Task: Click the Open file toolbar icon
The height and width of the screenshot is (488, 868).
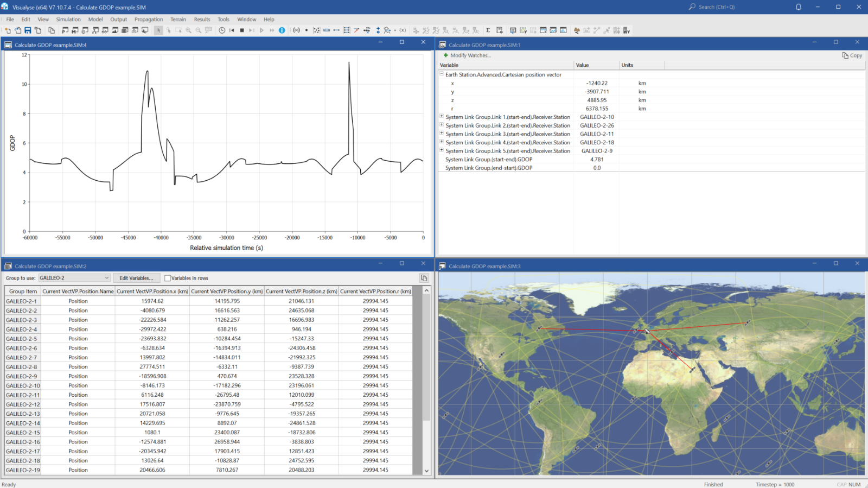Action: (18, 30)
